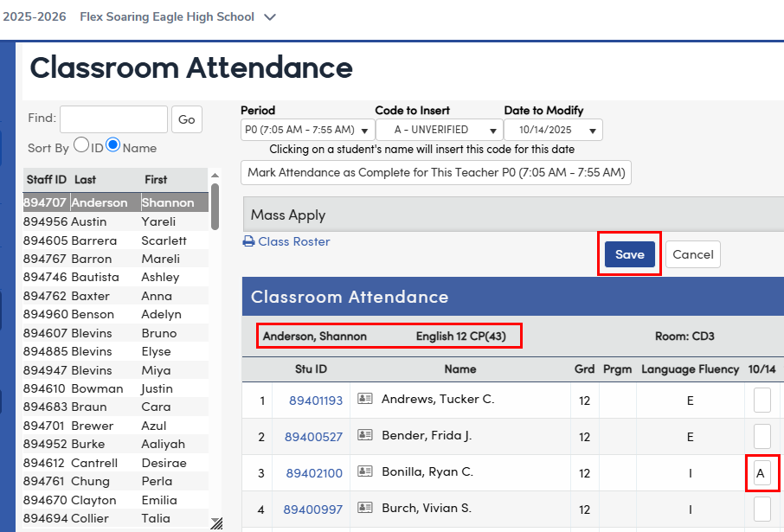Image resolution: width=784 pixels, height=532 pixels.
Task: Open student ID 89401193 link
Action: click(x=316, y=401)
